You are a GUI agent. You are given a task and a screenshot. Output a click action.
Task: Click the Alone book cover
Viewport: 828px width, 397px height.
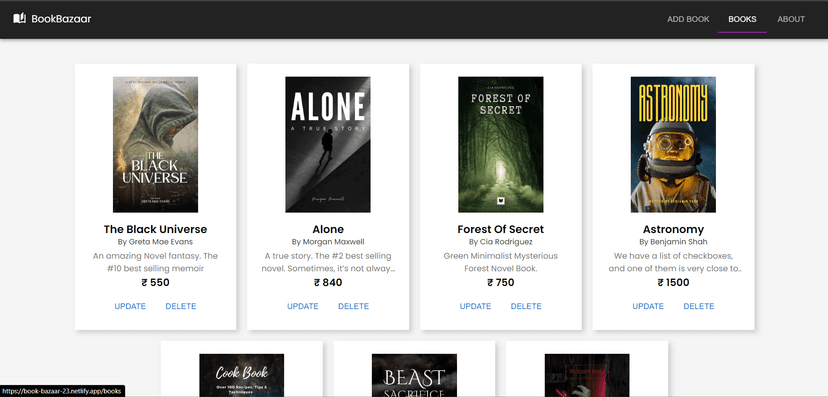coord(328,145)
